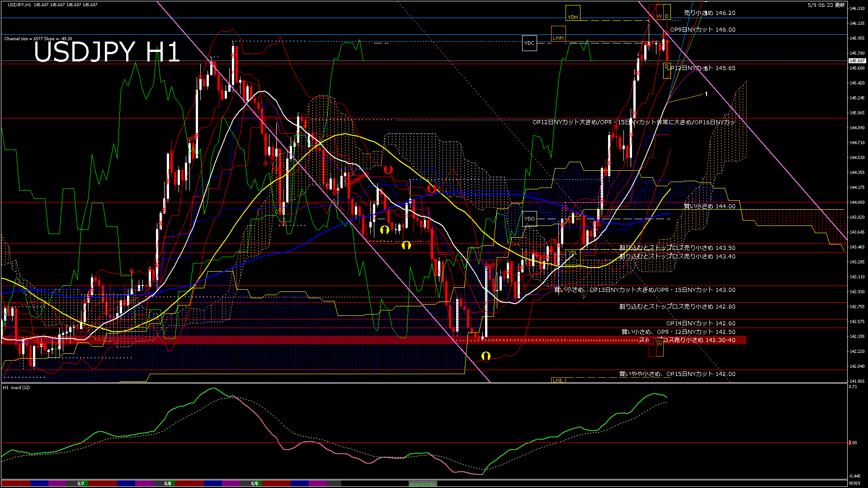This screenshot has width=868, height=488.
Task: Select the 5/9 date marker on the timeline
Action: pyautogui.click(x=255, y=483)
